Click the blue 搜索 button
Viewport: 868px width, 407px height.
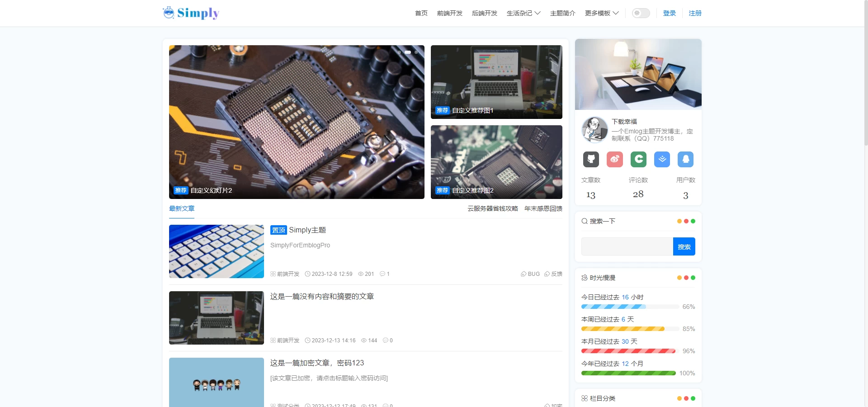pyautogui.click(x=684, y=246)
